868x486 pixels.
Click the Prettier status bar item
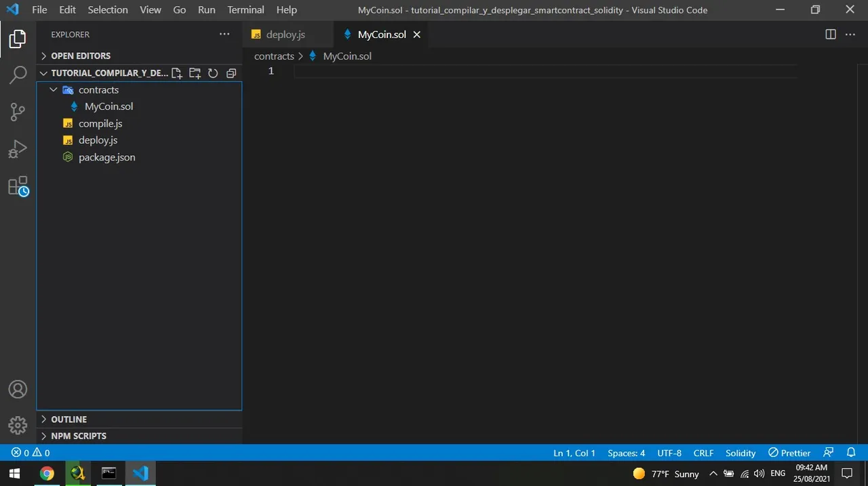tap(789, 453)
